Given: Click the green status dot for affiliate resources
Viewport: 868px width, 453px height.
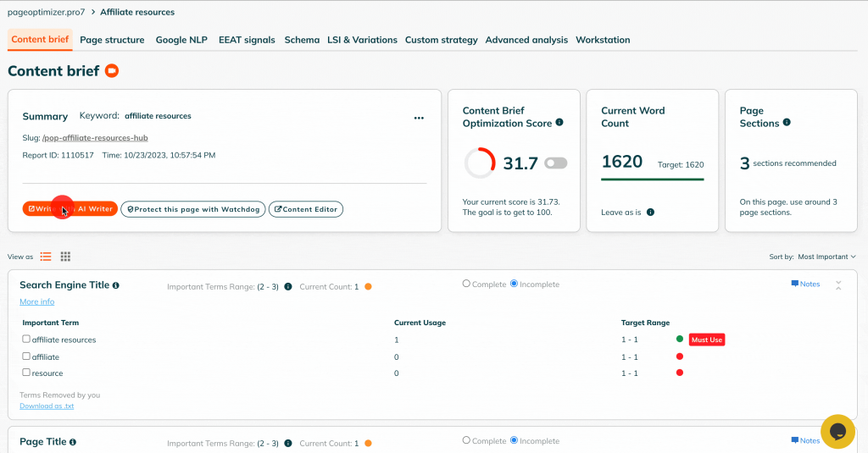Looking at the screenshot, I should pos(680,339).
